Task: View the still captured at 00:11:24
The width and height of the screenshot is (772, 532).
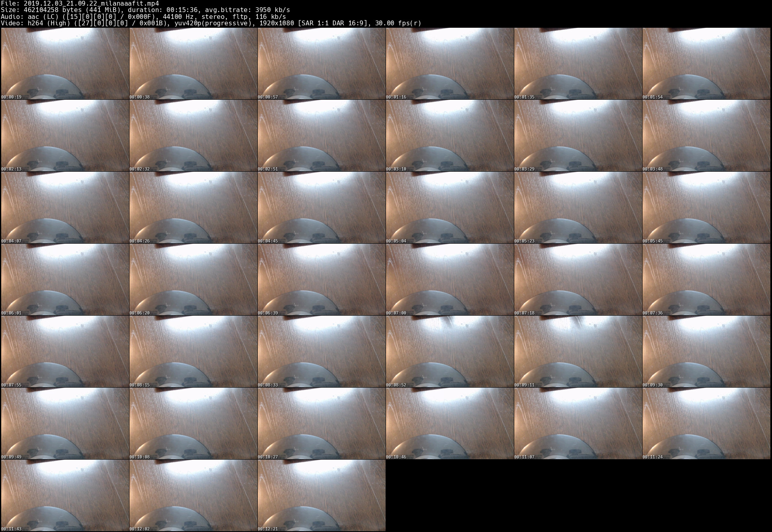Action: [706, 423]
